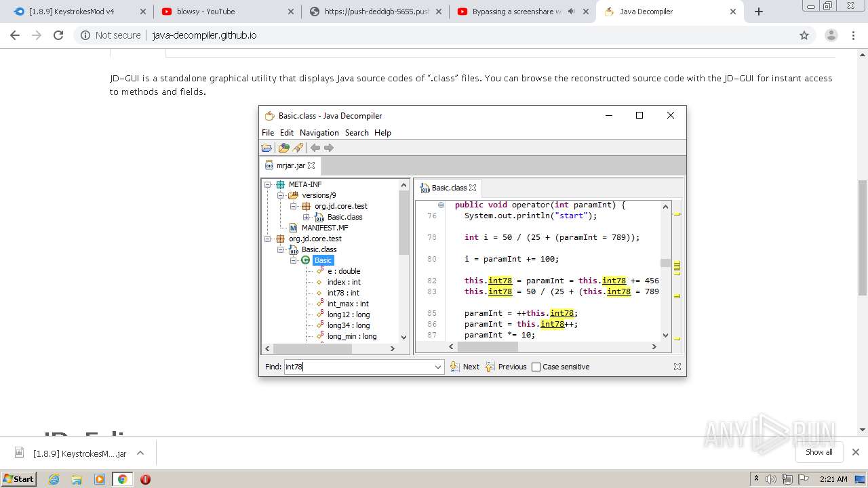This screenshot has width=868, height=488.
Task: Open Internet Explorer from the taskbar
Action: click(54, 479)
